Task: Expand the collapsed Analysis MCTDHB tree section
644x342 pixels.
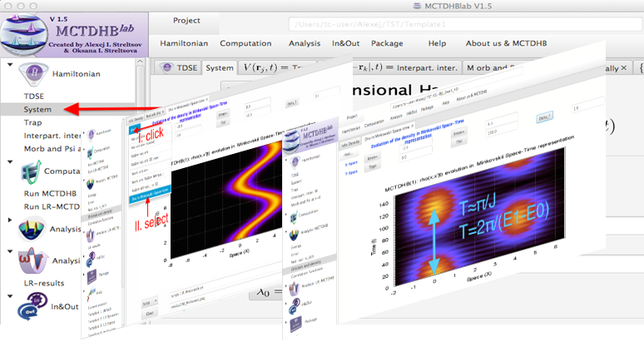Action: 10,220
